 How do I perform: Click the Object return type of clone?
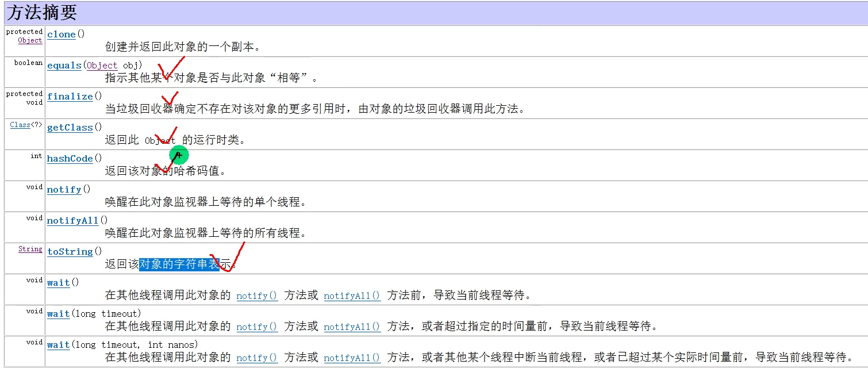(30, 40)
